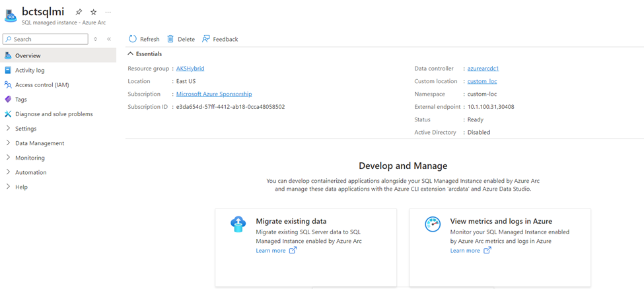The height and width of the screenshot is (289, 644).
Task: Click View metrics and logs in Azure title
Action: (501, 221)
